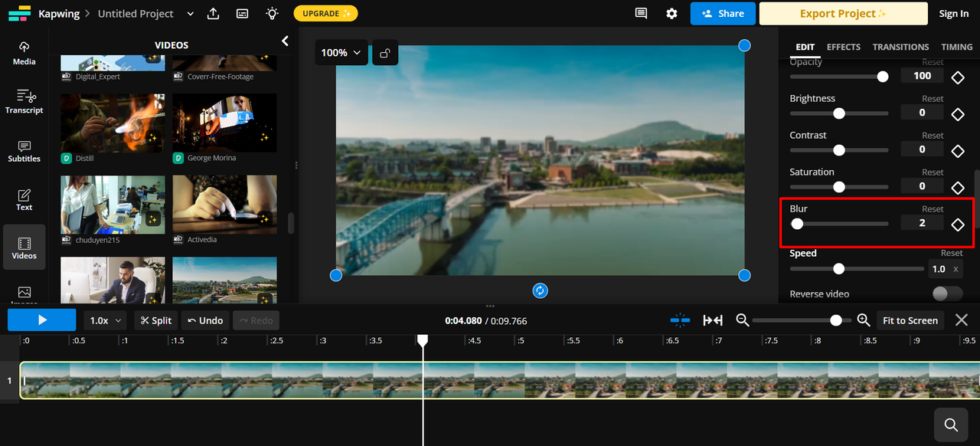
Task: Expand the Untitled Project name chevron
Action: [x=191, y=14]
